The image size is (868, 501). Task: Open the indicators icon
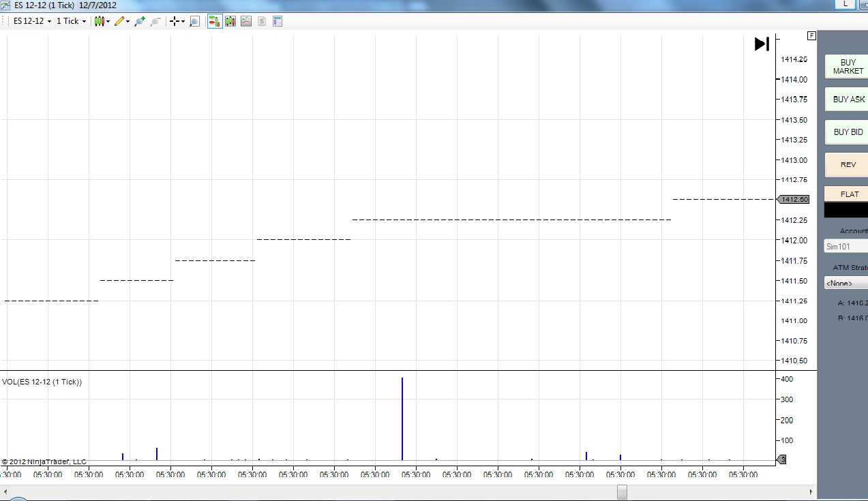[x=246, y=21]
